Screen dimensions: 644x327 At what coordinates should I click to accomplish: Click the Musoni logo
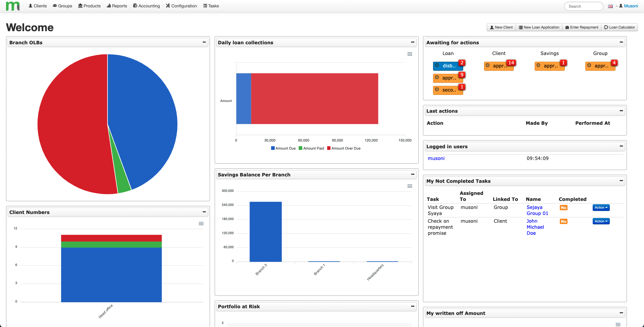pos(12,6)
